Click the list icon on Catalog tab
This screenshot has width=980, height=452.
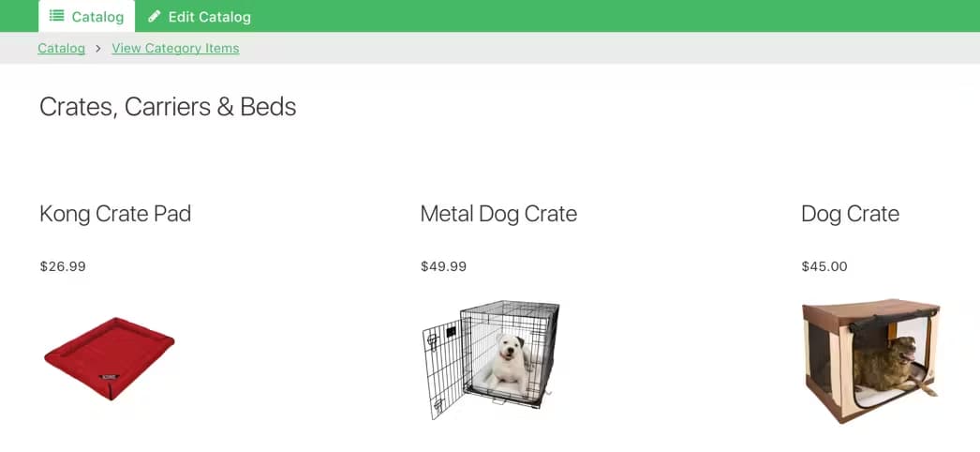(56, 16)
